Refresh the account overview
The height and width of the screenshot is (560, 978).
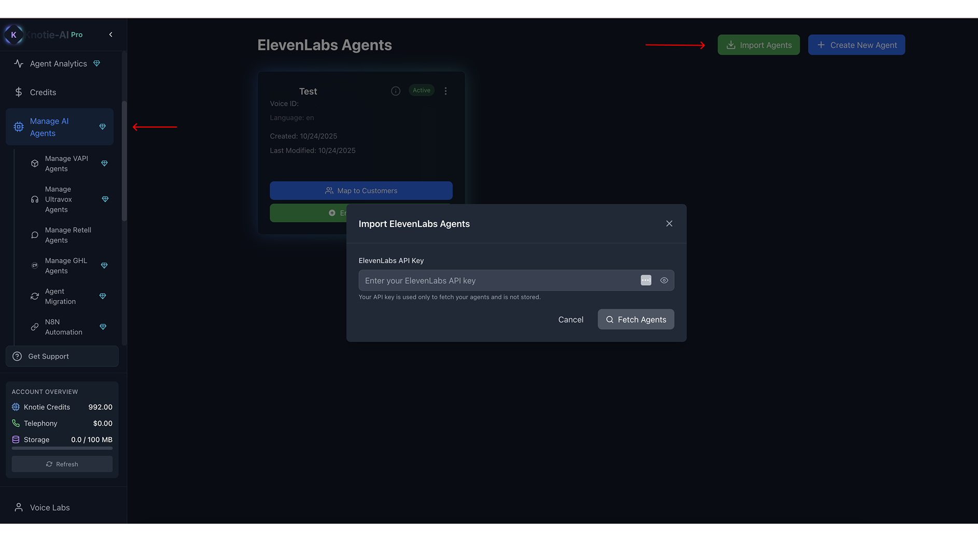tap(62, 465)
